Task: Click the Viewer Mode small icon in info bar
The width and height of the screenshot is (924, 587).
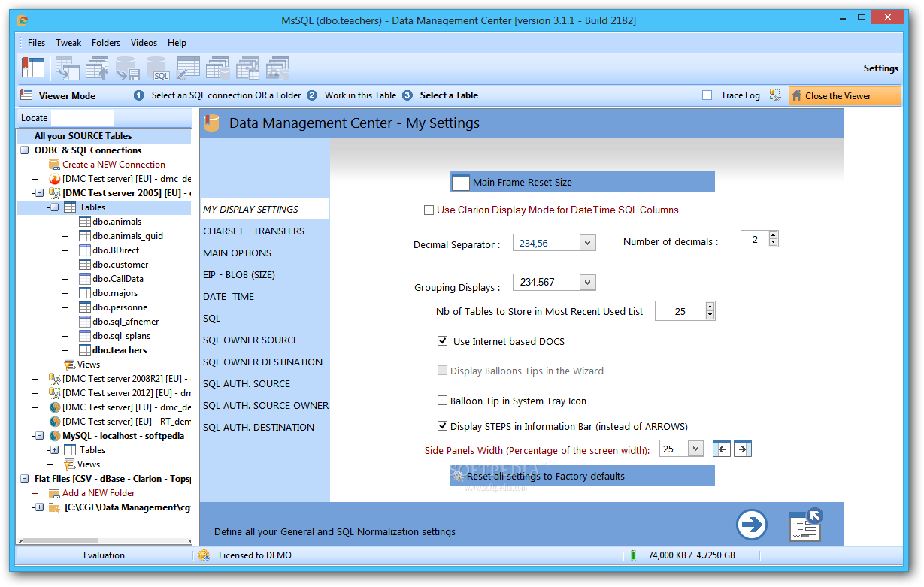Action: (x=26, y=95)
